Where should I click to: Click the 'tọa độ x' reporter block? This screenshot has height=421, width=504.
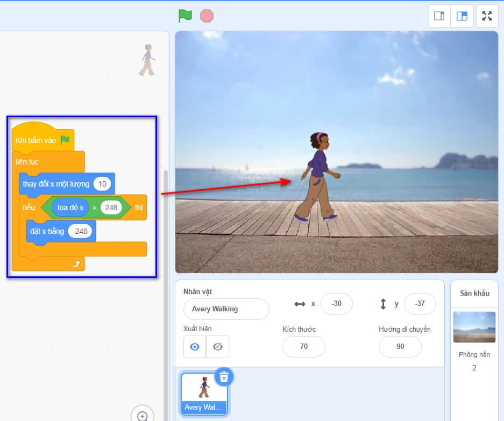click(70, 208)
